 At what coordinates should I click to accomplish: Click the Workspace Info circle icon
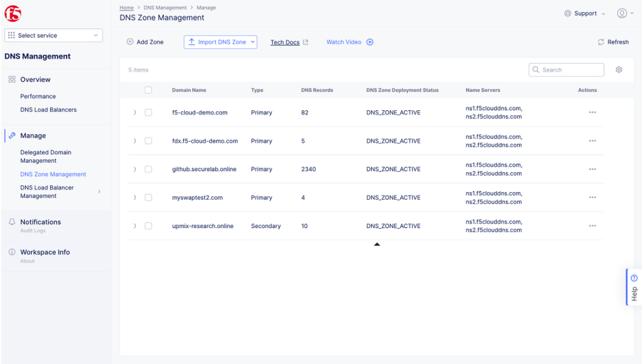click(x=12, y=252)
